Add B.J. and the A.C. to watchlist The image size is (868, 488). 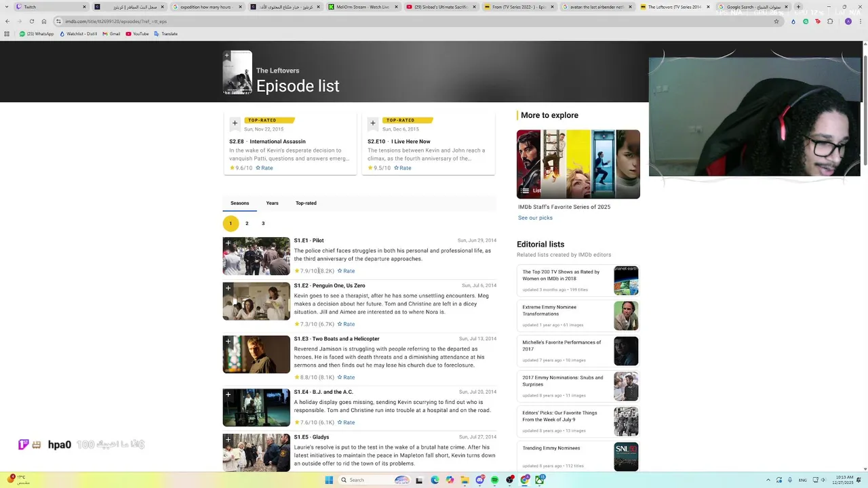click(229, 395)
